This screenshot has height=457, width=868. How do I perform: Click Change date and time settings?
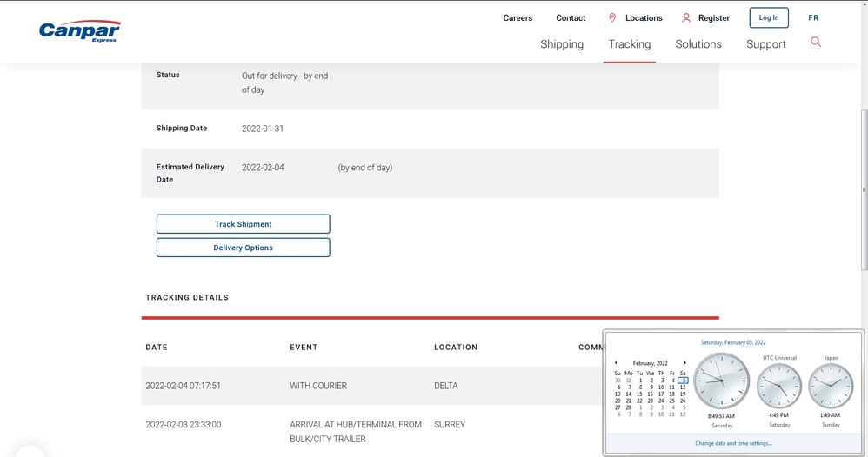733,443
